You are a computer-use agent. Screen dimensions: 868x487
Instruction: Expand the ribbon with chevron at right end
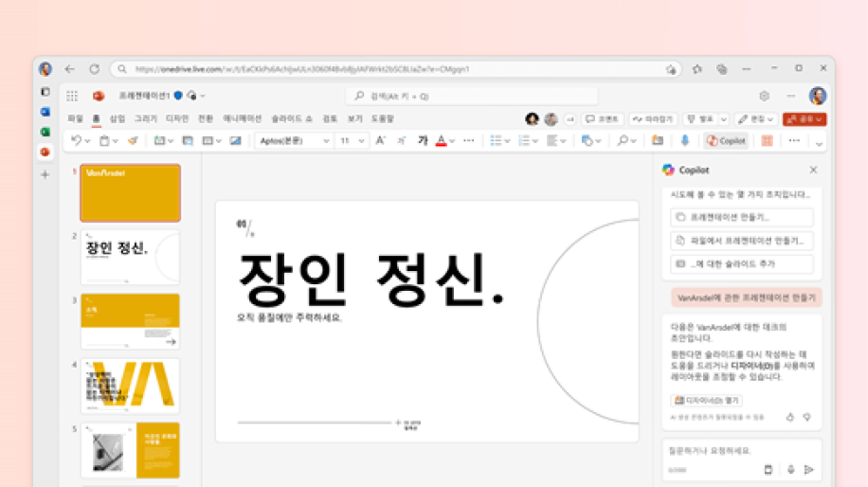point(819,143)
